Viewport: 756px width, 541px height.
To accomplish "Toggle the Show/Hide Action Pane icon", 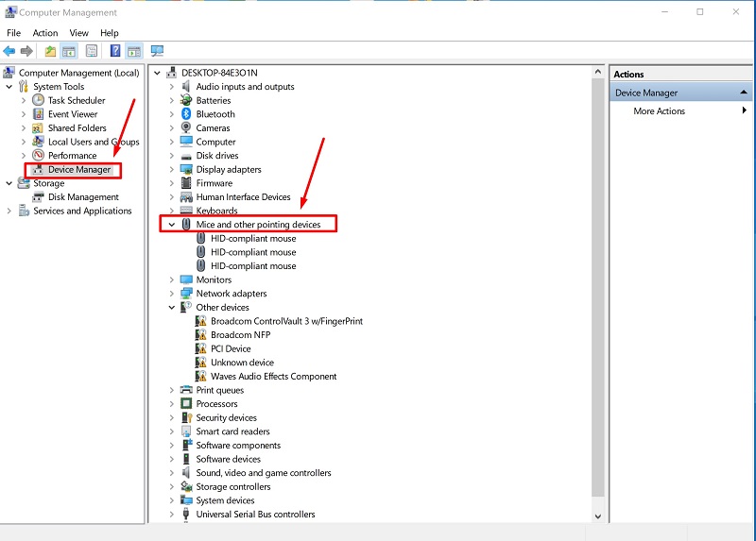I will pyautogui.click(x=134, y=51).
